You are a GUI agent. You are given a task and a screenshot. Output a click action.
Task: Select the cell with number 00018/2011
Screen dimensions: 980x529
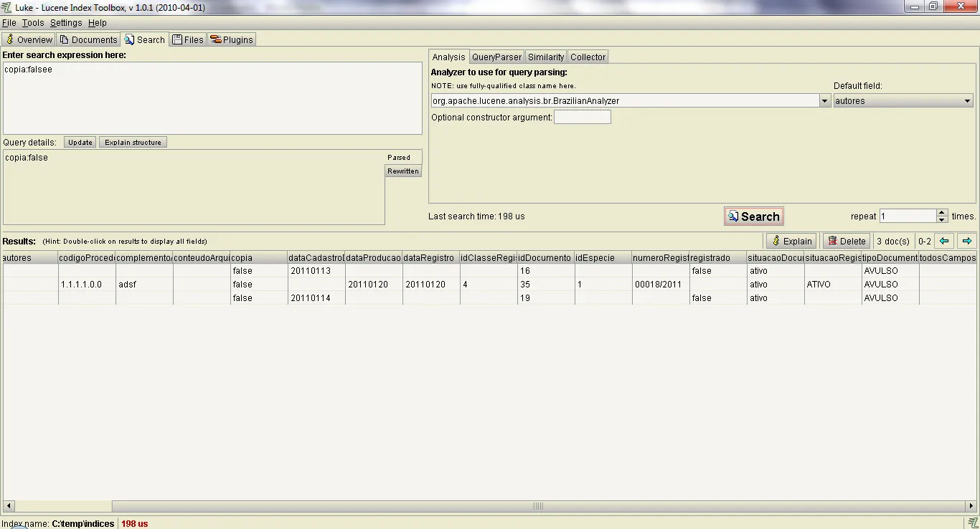pos(661,285)
